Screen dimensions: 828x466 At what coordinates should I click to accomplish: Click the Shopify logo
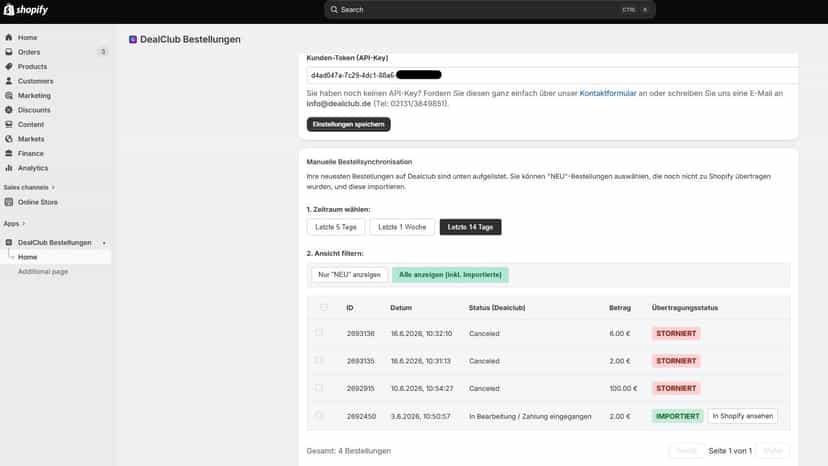[26, 10]
